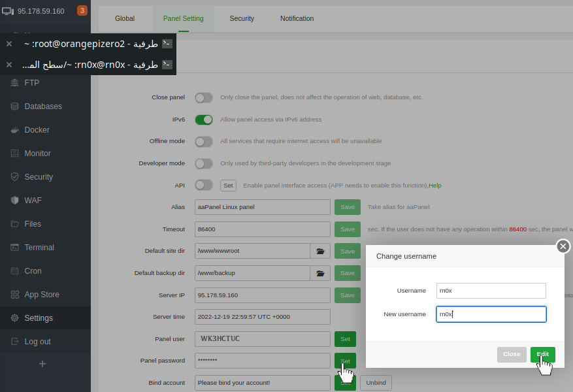573x392 pixels.
Task: Browse folder for Default backup dir
Action: pos(320,273)
